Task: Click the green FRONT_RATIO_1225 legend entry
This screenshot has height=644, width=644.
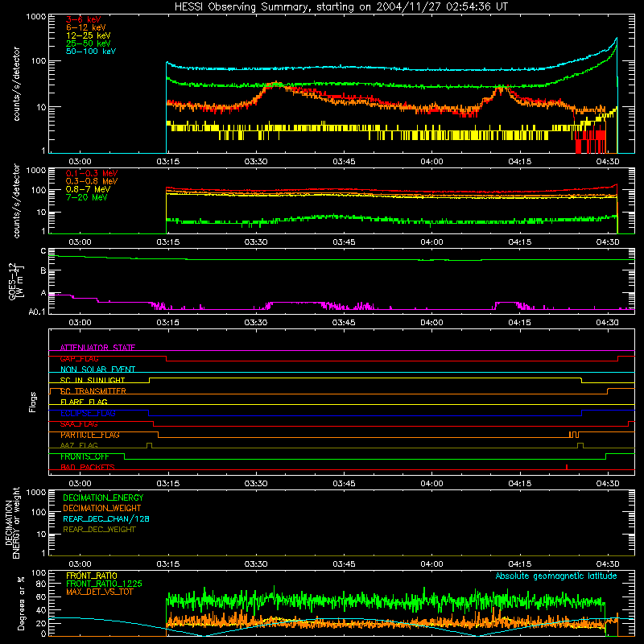Action: click(x=104, y=584)
